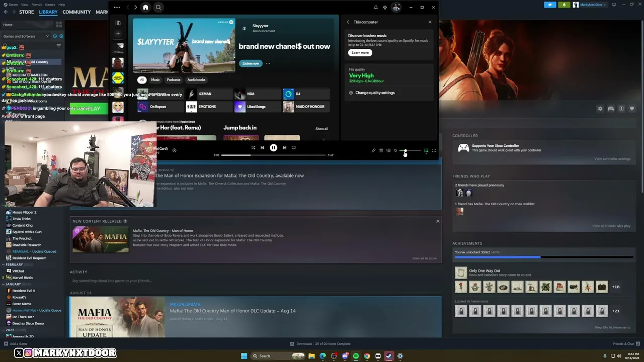Open the Spotify play queue

[381, 150]
